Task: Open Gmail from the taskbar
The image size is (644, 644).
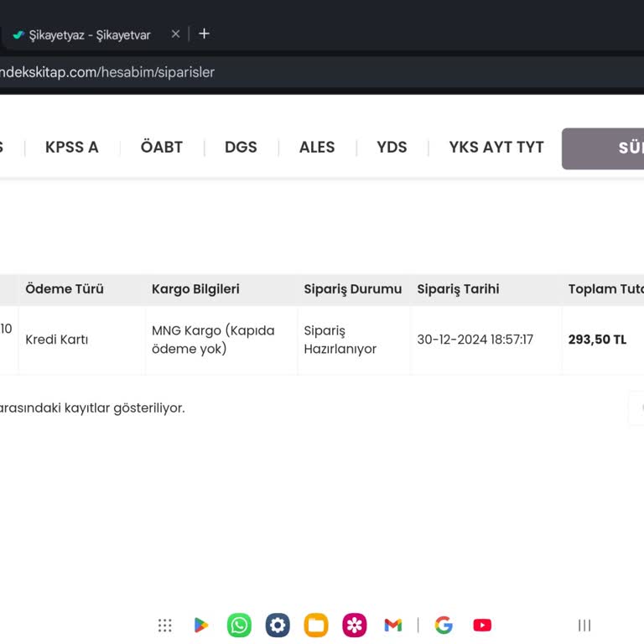Action: click(392, 625)
